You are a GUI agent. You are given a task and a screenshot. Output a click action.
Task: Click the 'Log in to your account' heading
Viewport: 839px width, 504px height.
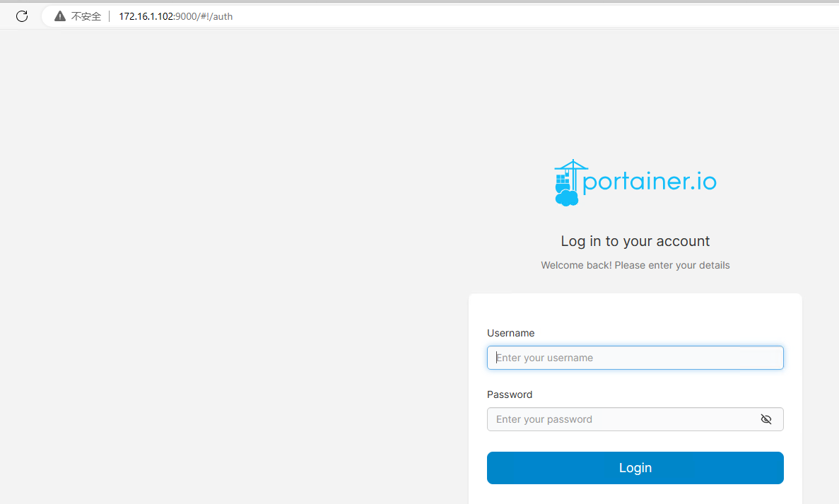pyautogui.click(x=635, y=241)
